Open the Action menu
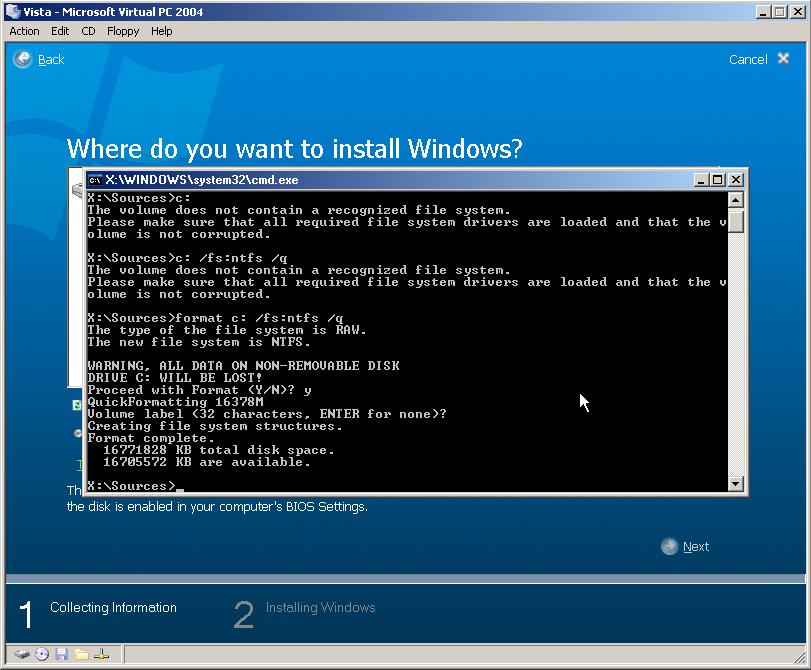The image size is (811, 670). click(24, 31)
